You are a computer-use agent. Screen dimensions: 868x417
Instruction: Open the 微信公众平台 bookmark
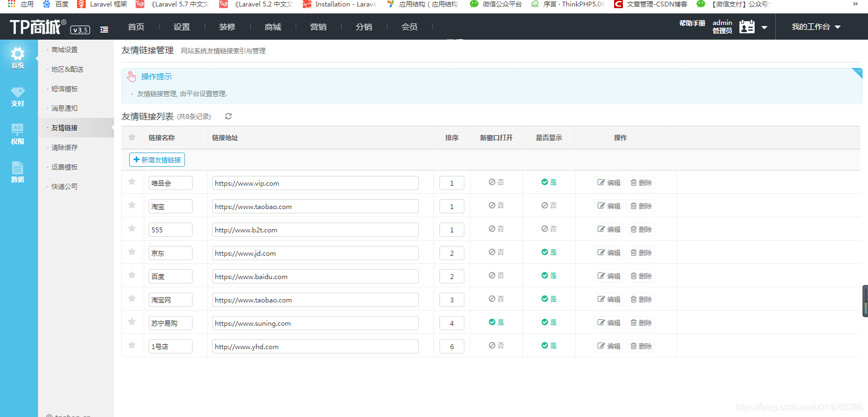496,4
